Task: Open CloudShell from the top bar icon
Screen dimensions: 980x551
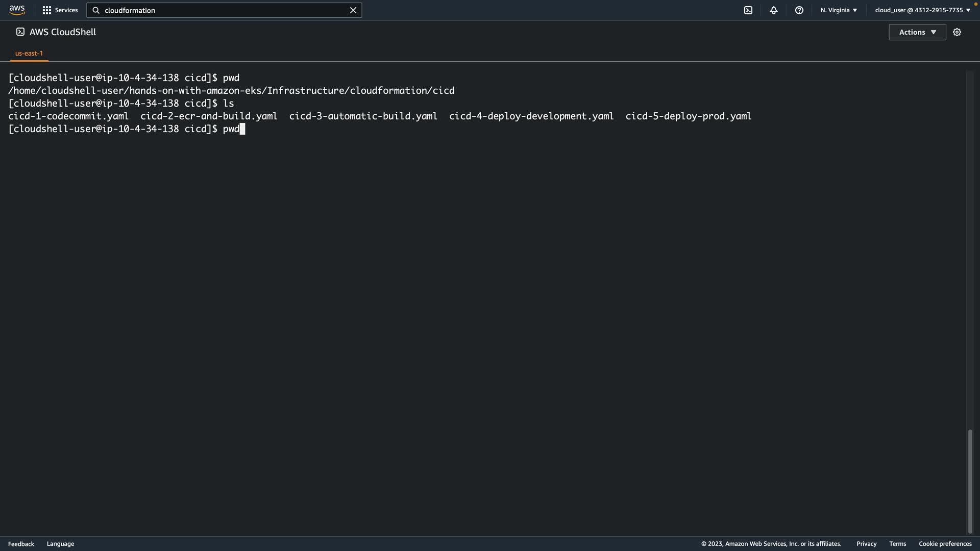Action: (x=748, y=10)
